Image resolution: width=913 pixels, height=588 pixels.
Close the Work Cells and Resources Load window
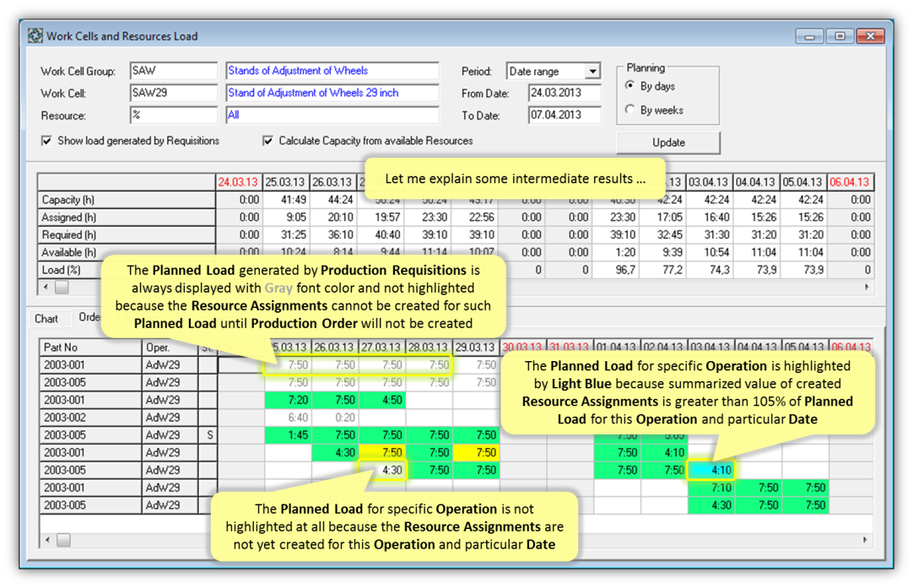(871, 36)
